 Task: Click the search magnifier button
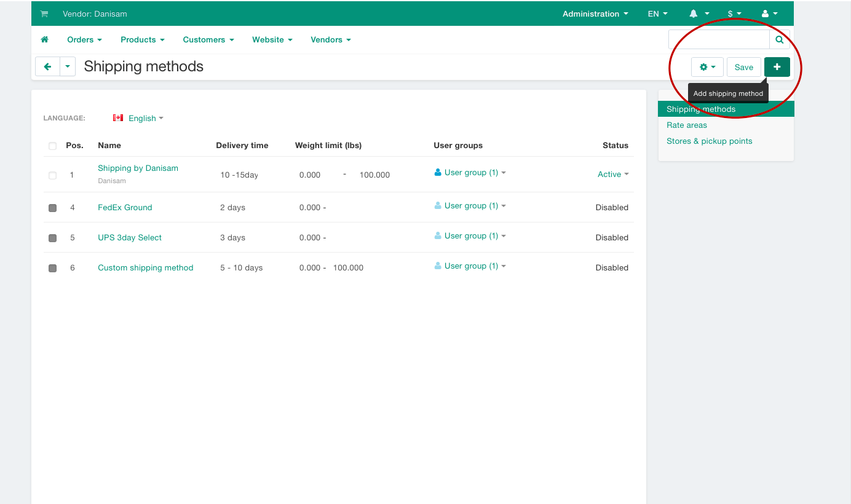tap(779, 40)
